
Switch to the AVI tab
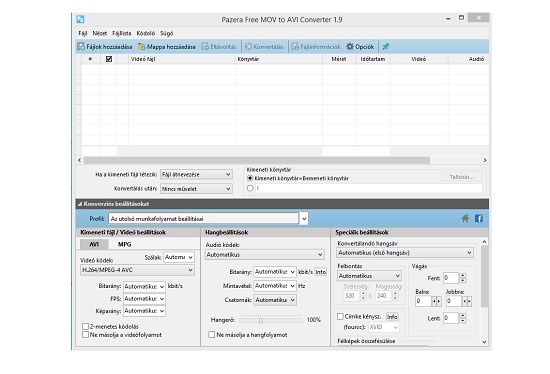tap(94, 244)
